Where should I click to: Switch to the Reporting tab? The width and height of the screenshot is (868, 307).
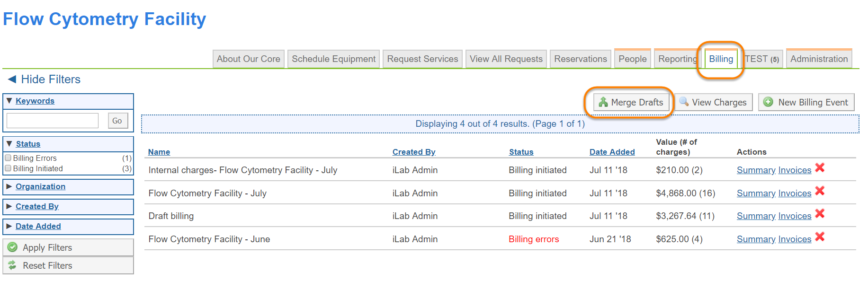tap(677, 59)
